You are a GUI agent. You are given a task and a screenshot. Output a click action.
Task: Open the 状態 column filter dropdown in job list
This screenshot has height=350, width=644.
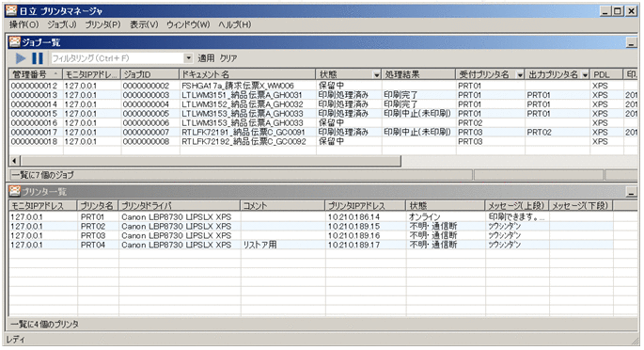tap(376, 74)
